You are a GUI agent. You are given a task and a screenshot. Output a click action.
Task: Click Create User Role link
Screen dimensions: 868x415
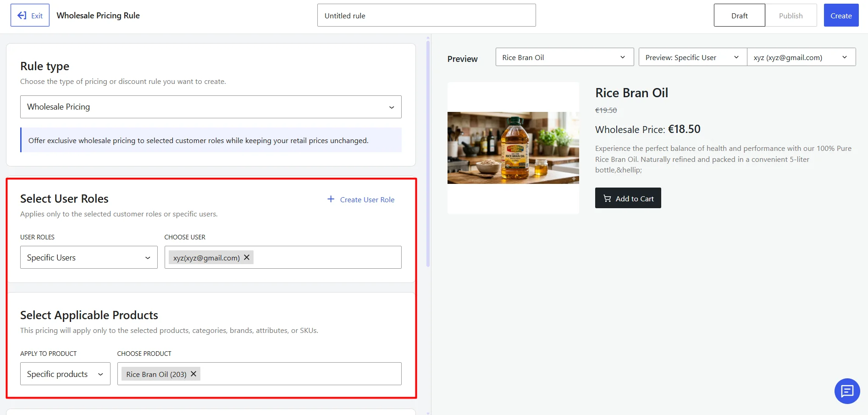pyautogui.click(x=361, y=199)
